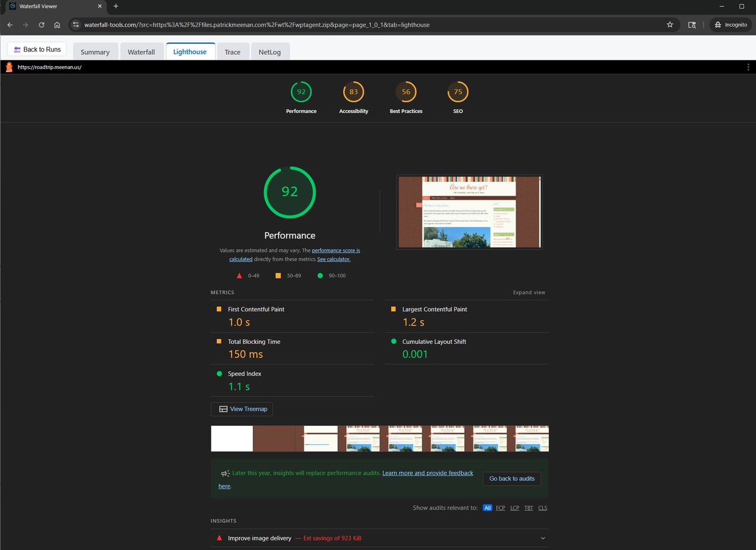Click the Accessibility score gauge 83
The image size is (756, 550).
[353, 92]
